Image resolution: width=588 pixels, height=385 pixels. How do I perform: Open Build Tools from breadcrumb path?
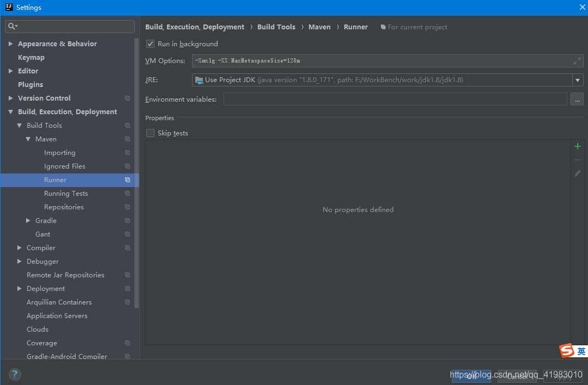click(x=276, y=27)
